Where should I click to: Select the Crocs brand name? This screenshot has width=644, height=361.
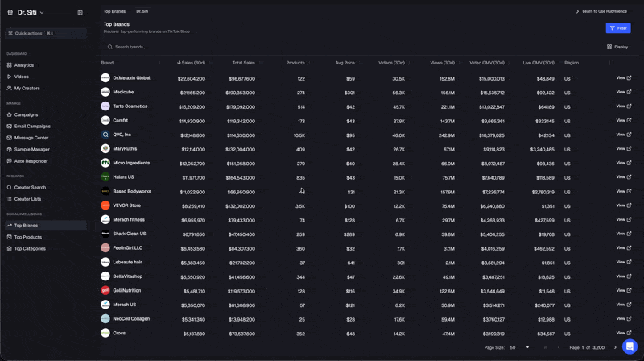[119, 334]
